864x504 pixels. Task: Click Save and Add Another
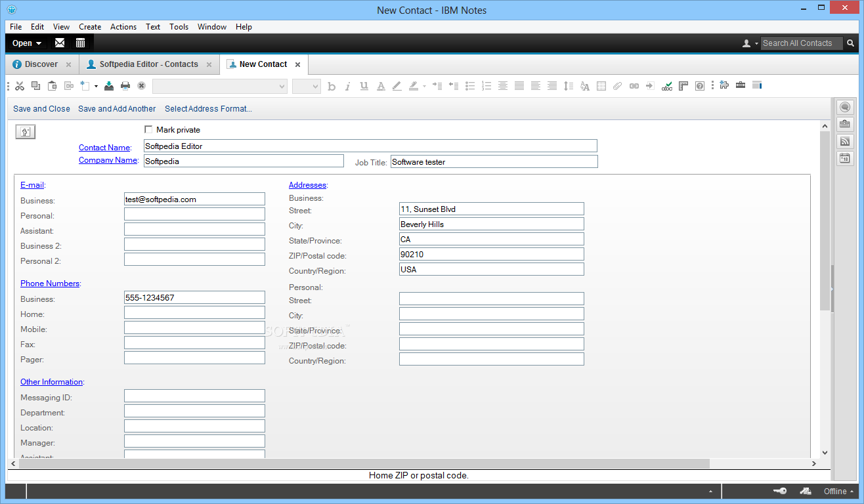(117, 109)
